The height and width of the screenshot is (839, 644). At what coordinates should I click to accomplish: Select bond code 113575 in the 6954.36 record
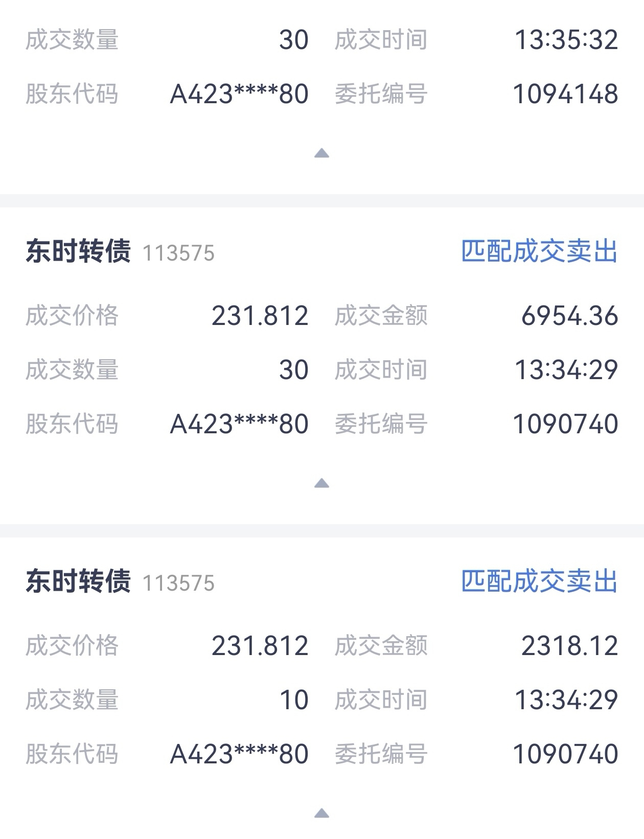tap(178, 253)
